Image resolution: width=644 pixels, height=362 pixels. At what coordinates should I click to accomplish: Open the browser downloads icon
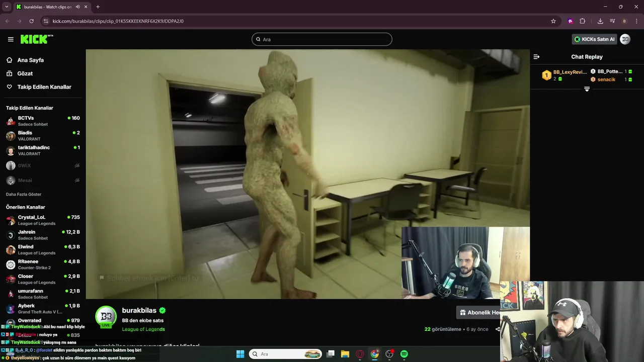click(x=600, y=21)
